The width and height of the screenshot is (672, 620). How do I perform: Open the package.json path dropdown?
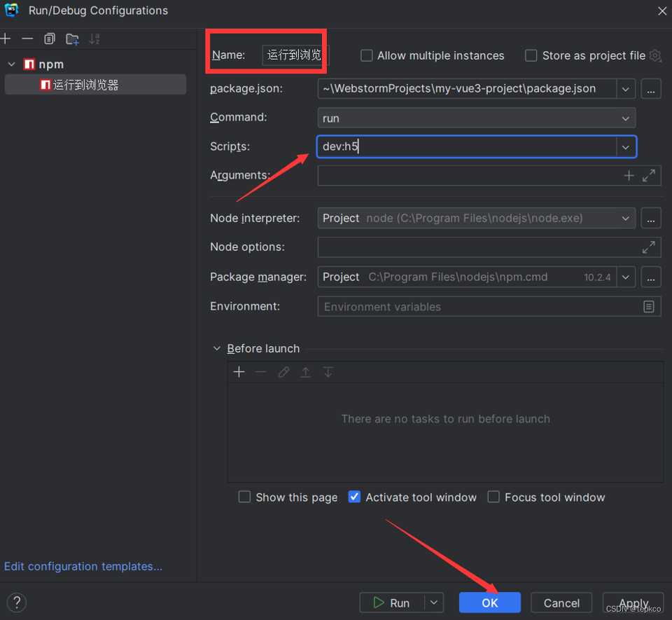point(626,89)
